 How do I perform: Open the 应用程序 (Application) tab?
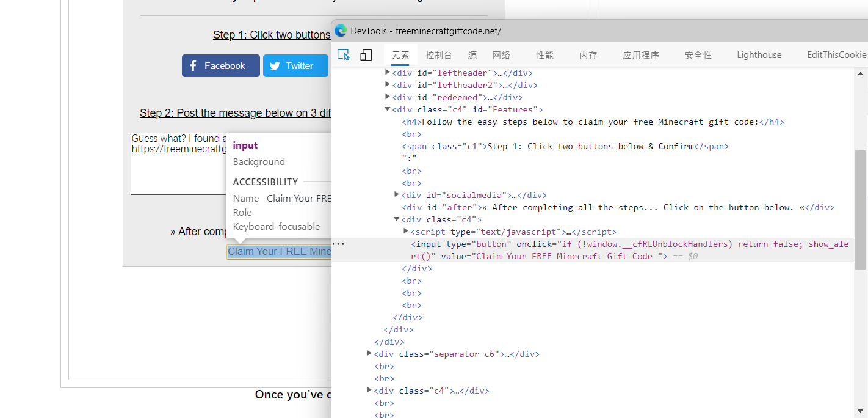[641, 55]
